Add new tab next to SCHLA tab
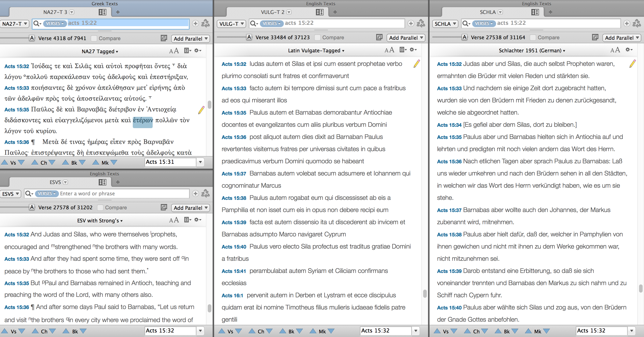Viewport: 644px width, 337px height. pos(551,12)
